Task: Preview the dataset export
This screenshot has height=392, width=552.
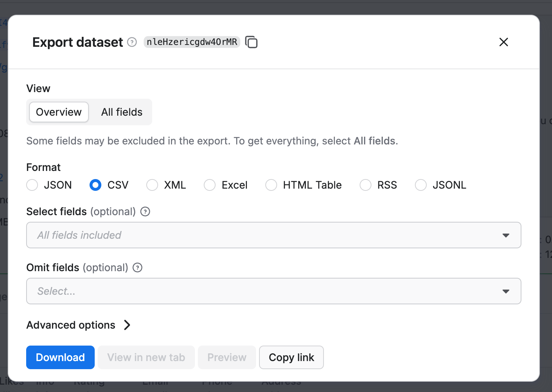Action: [x=227, y=357]
